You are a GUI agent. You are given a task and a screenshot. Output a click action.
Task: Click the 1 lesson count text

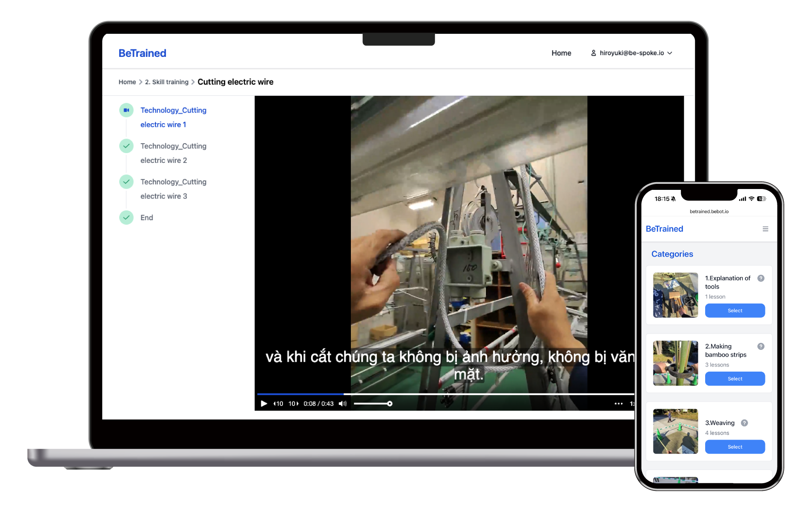click(x=715, y=297)
